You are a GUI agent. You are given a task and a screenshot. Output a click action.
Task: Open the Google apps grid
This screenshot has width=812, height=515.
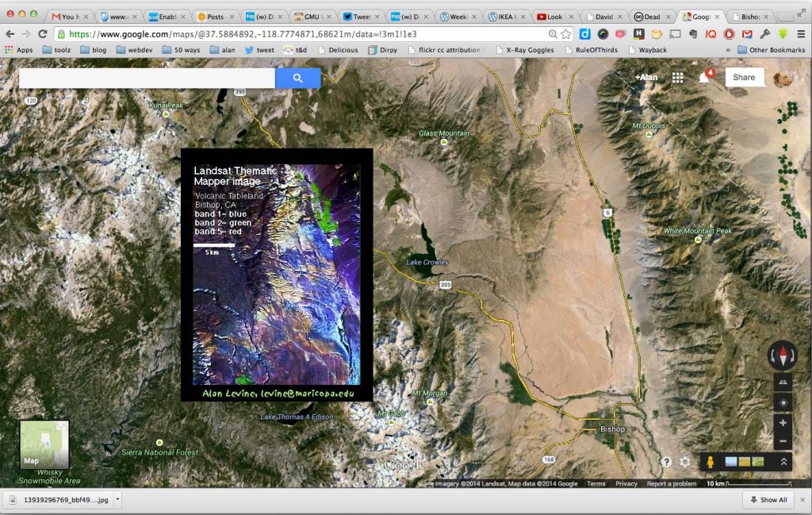677,77
